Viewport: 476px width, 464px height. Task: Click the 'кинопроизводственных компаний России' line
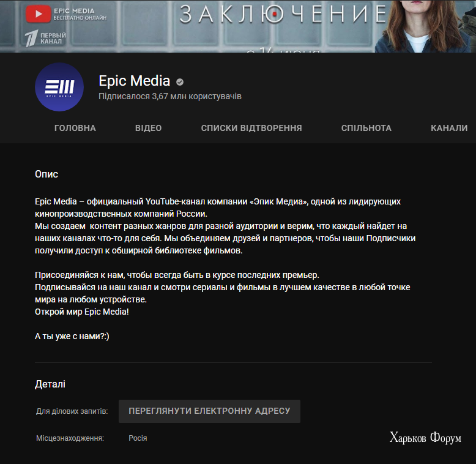(121, 214)
